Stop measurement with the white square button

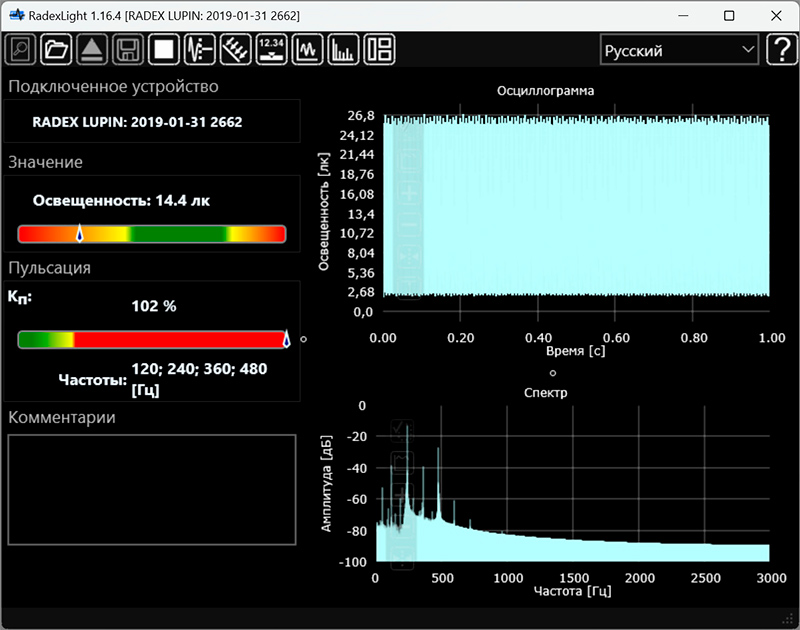[163, 49]
